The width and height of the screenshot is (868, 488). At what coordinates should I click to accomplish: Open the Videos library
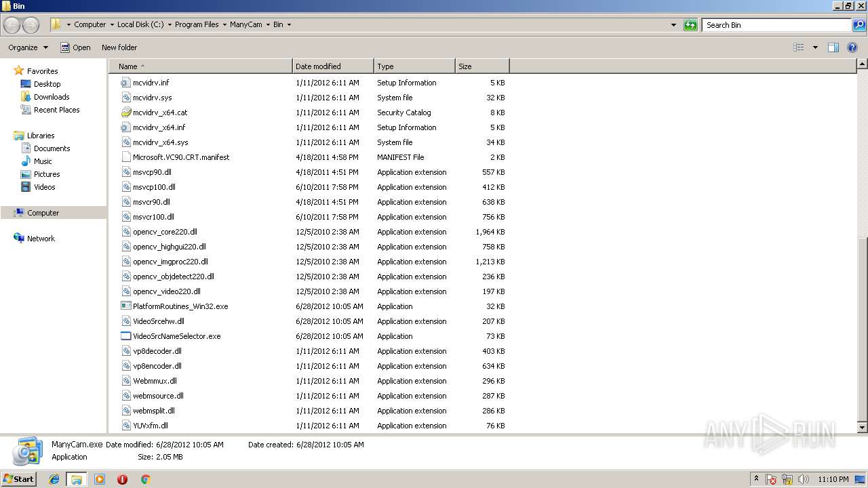point(44,187)
